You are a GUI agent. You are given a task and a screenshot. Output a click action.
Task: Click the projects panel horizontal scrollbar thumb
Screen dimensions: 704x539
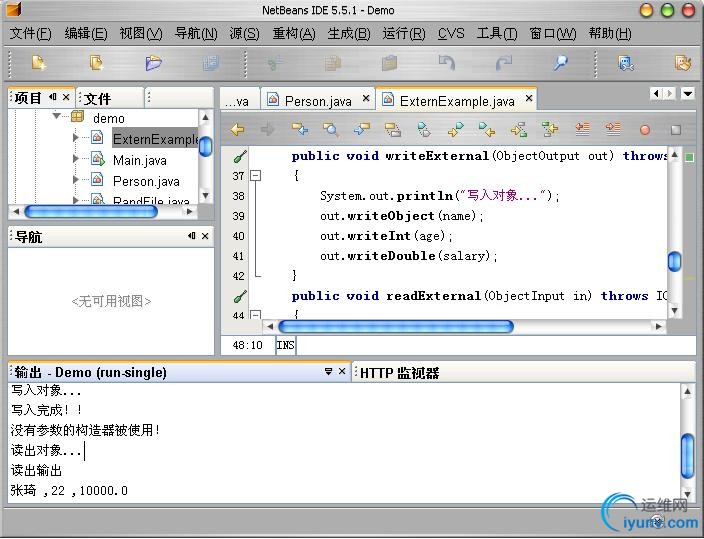point(91,212)
